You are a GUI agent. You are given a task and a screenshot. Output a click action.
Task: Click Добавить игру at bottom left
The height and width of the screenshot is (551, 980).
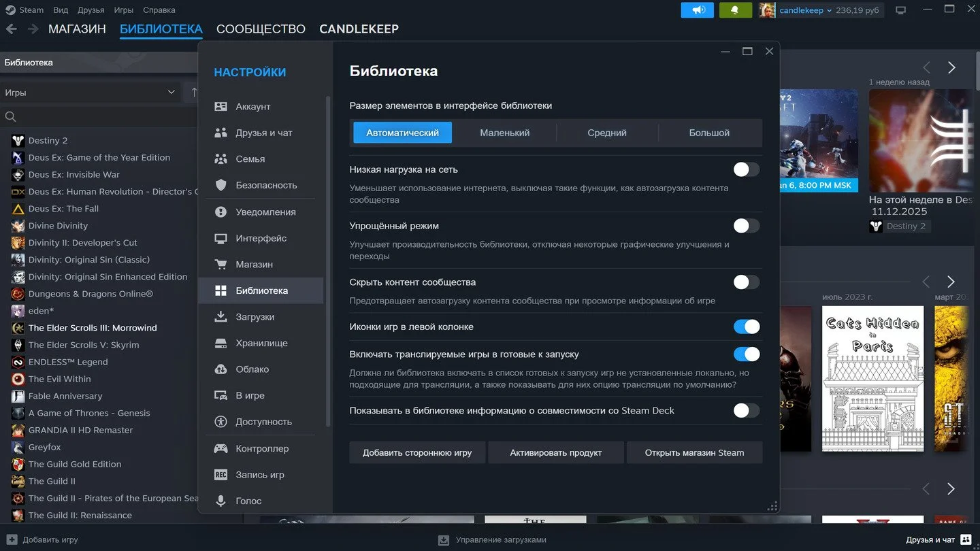tap(50, 539)
